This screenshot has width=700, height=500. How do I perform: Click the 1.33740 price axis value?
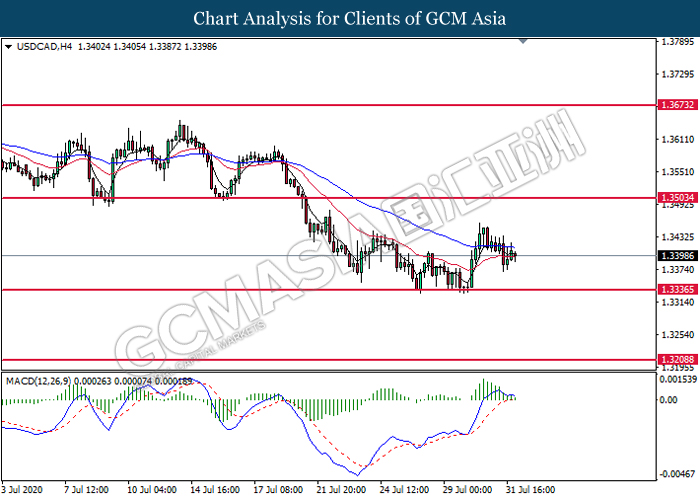678,270
